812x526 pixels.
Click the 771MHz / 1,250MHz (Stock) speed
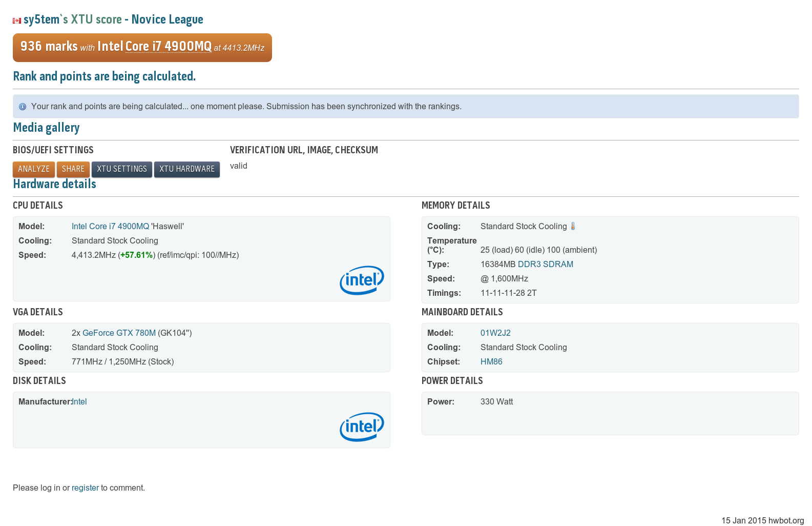coord(123,361)
